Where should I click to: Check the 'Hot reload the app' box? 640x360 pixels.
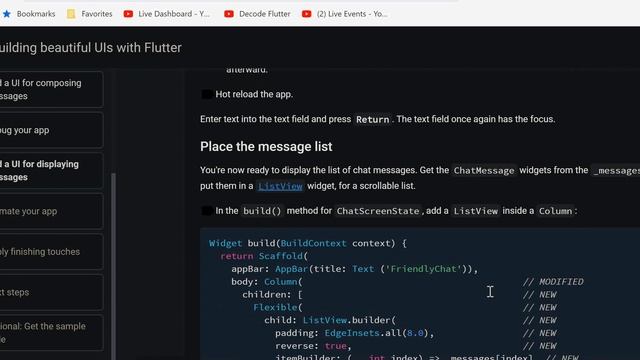pos(207,94)
